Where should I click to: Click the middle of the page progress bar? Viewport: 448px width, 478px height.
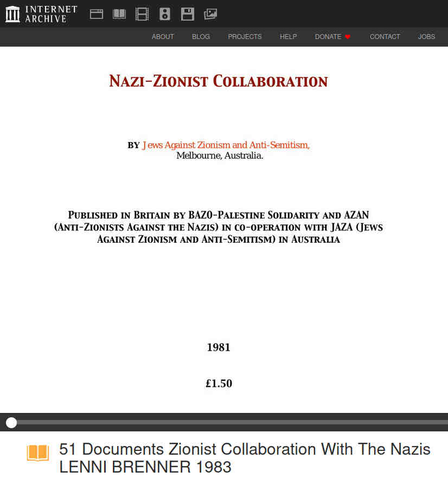pos(224,423)
